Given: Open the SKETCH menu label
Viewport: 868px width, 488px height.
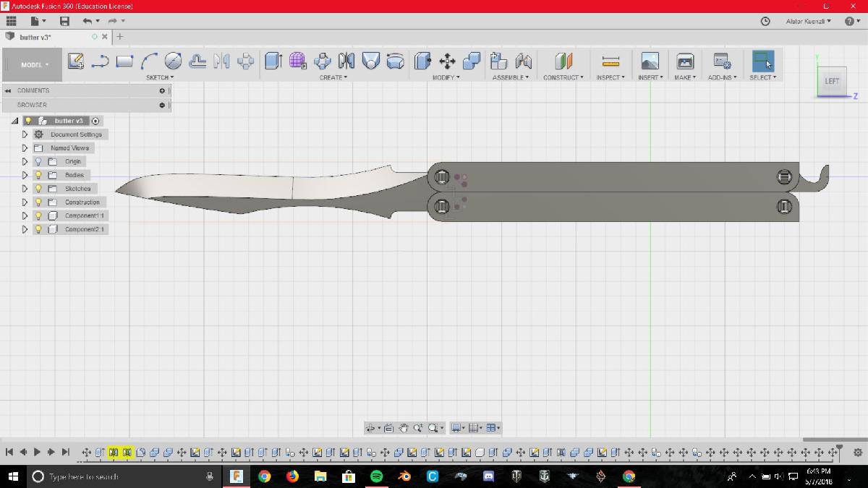Looking at the screenshot, I should pos(160,77).
